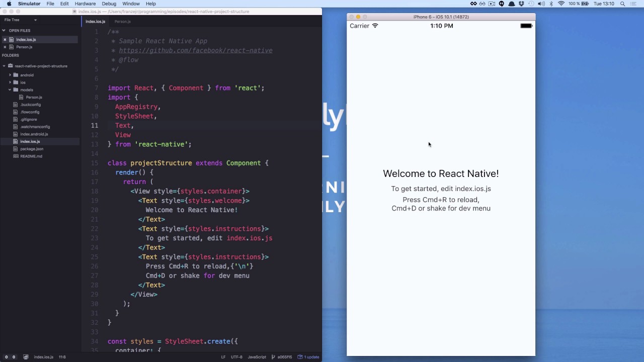Open the Debug menu

tap(109, 4)
